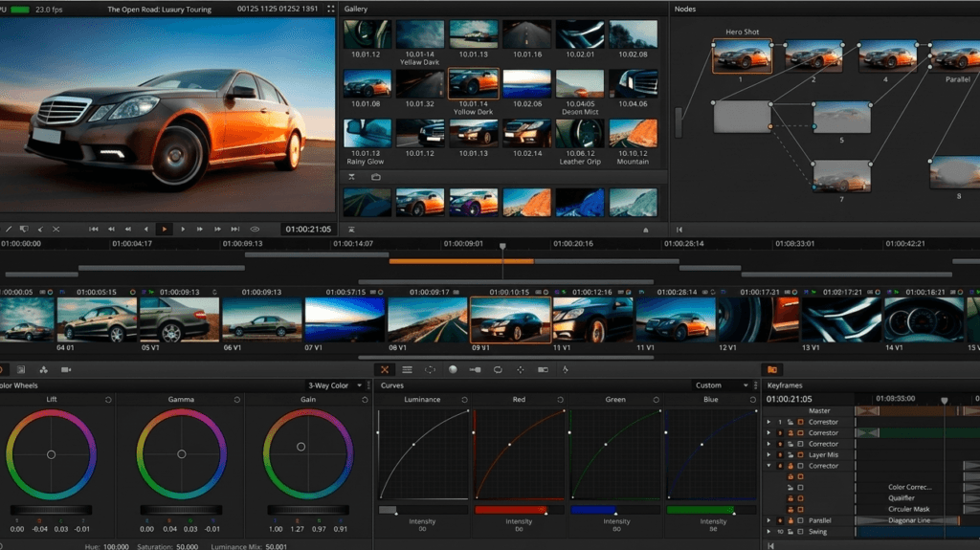
Task: Reset the Luminance curve
Action: point(464,400)
